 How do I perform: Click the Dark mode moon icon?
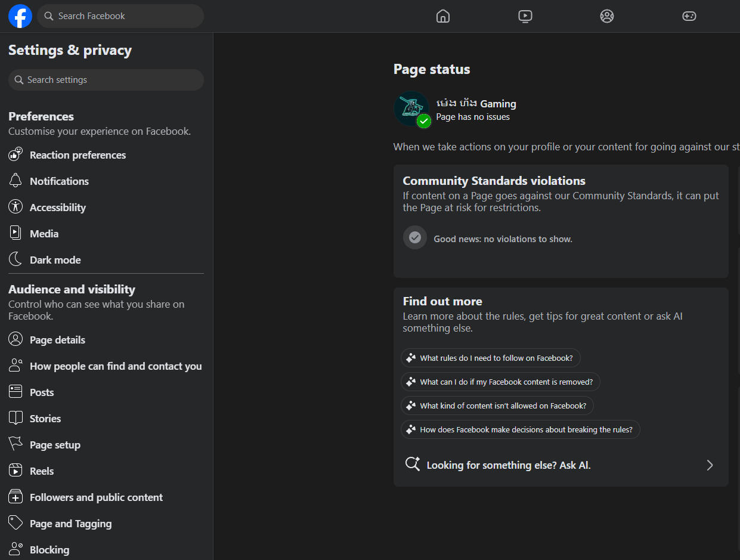(x=16, y=259)
